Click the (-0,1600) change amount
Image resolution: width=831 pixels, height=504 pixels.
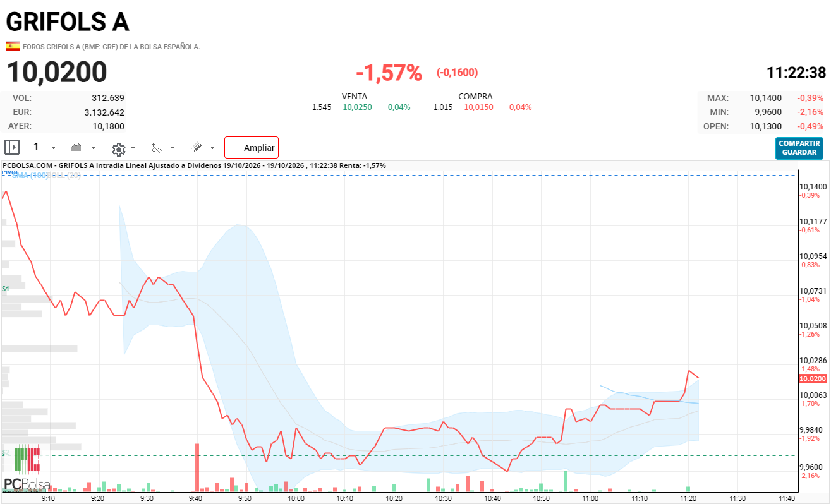pyautogui.click(x=457, y=73)
